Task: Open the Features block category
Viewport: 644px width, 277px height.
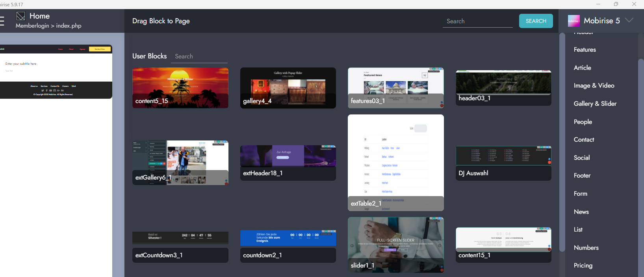Action: (585, 50)
